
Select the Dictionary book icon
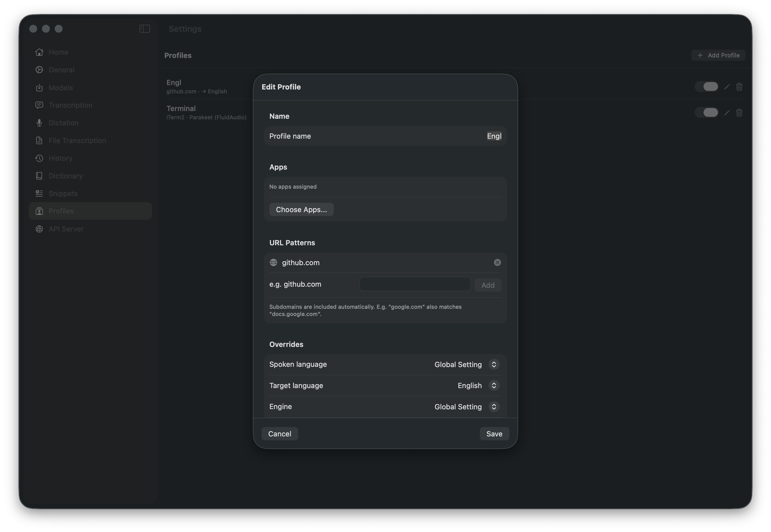click(39, 176)
